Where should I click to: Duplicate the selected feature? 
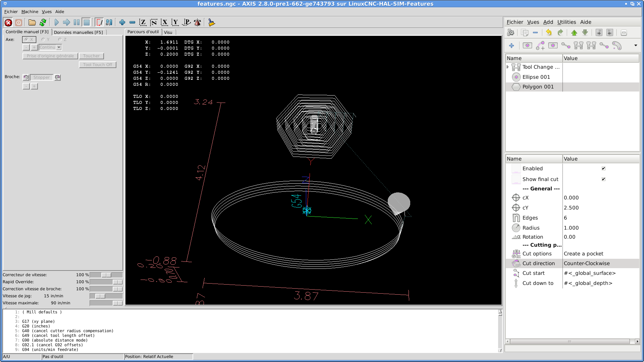[x=525, y=33]
